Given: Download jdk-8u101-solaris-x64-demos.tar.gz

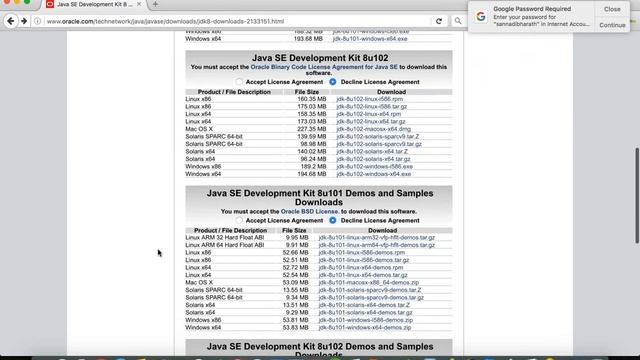Looking at the screenshot, I should point(365,312).
